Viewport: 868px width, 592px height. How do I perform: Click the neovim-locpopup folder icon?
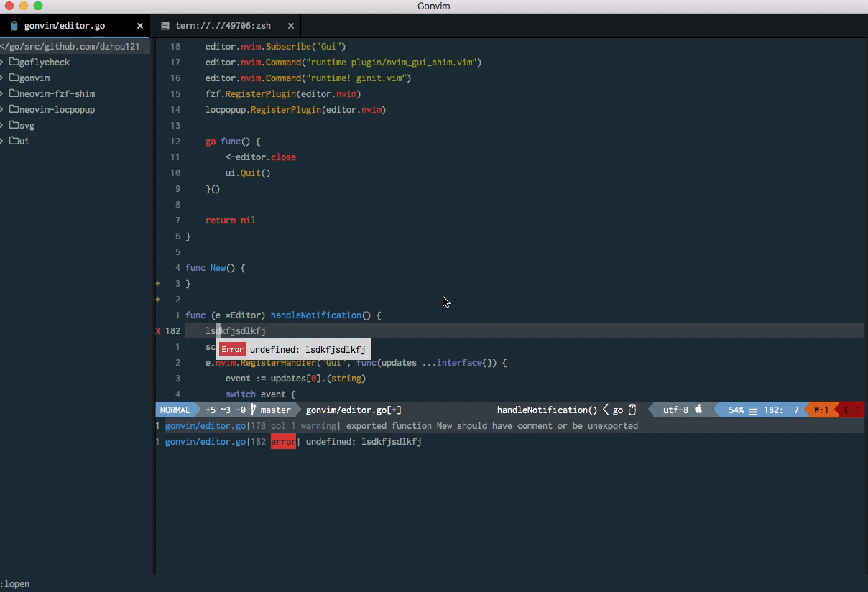click(14, 109)
